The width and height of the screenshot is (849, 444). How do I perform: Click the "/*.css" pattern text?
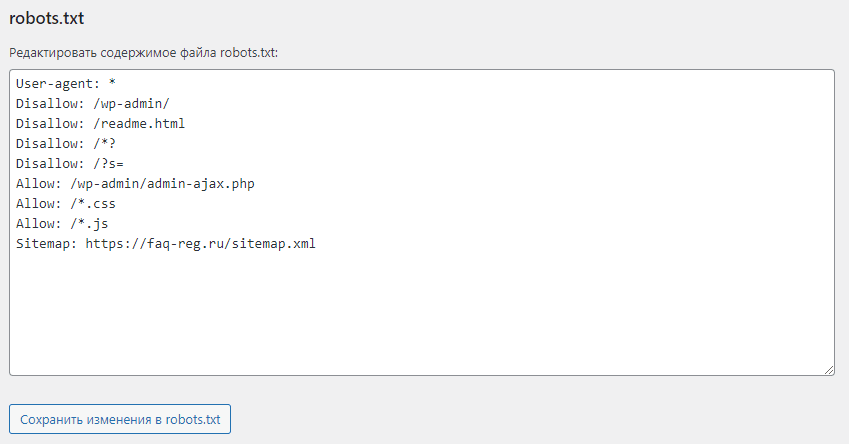pyautogui.click(x=93, y=203)
